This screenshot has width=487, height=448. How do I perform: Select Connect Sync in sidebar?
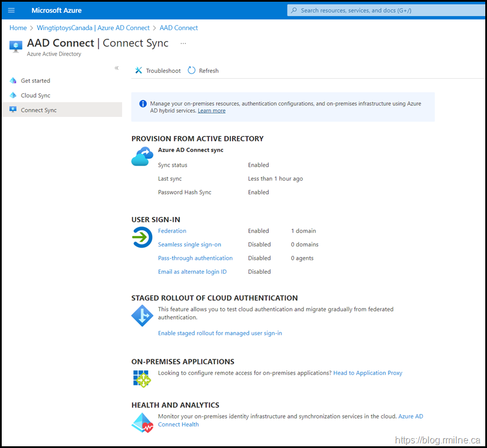(38, 110)
